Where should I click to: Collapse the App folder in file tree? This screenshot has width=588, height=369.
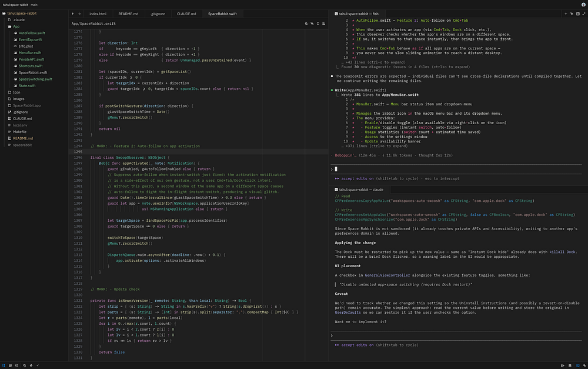click(16, 26)
